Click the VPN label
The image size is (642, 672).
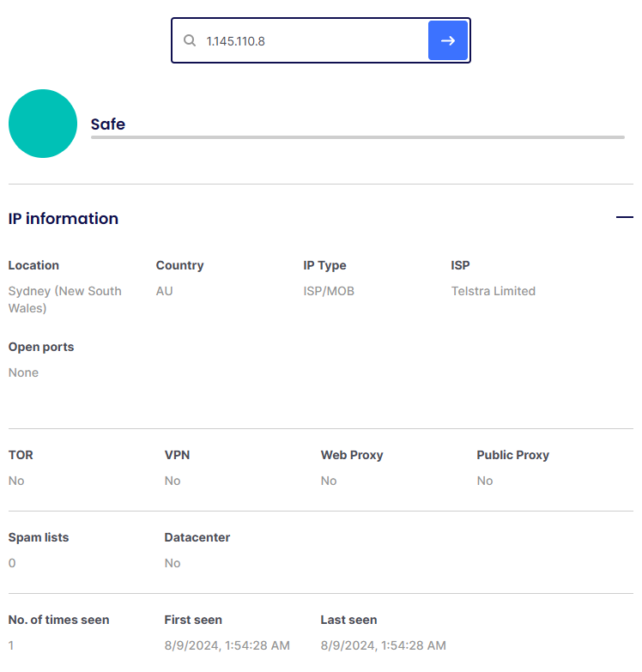tap(177, 455)
